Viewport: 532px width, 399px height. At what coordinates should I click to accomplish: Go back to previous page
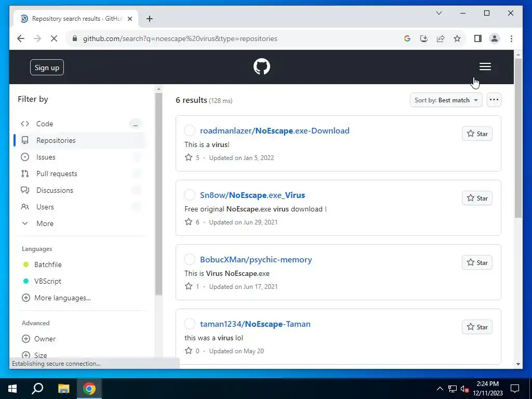(21, 38)
